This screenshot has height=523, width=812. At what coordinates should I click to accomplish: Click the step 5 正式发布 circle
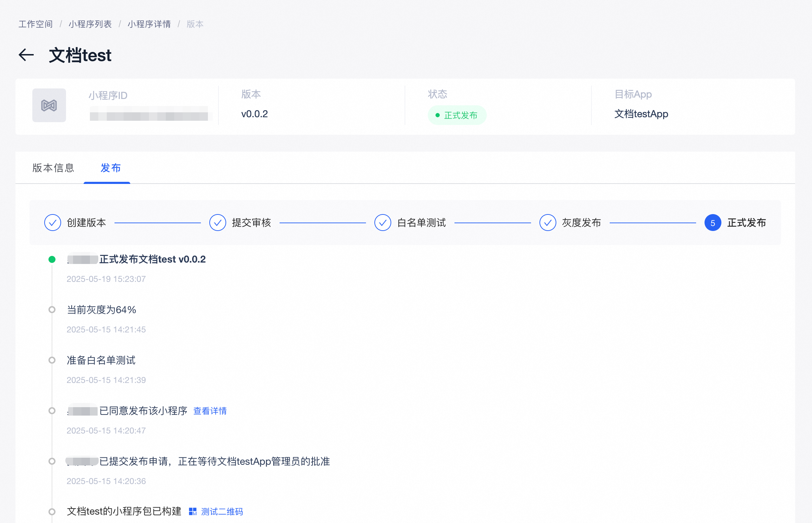coord(713,223)
